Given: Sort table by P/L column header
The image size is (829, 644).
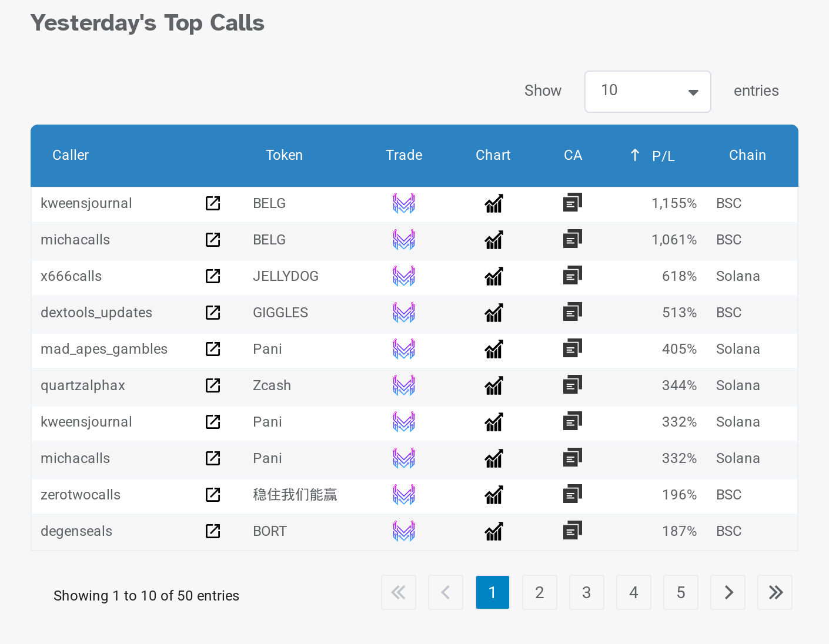Looking at the screenshot, I should pos(663,156).
